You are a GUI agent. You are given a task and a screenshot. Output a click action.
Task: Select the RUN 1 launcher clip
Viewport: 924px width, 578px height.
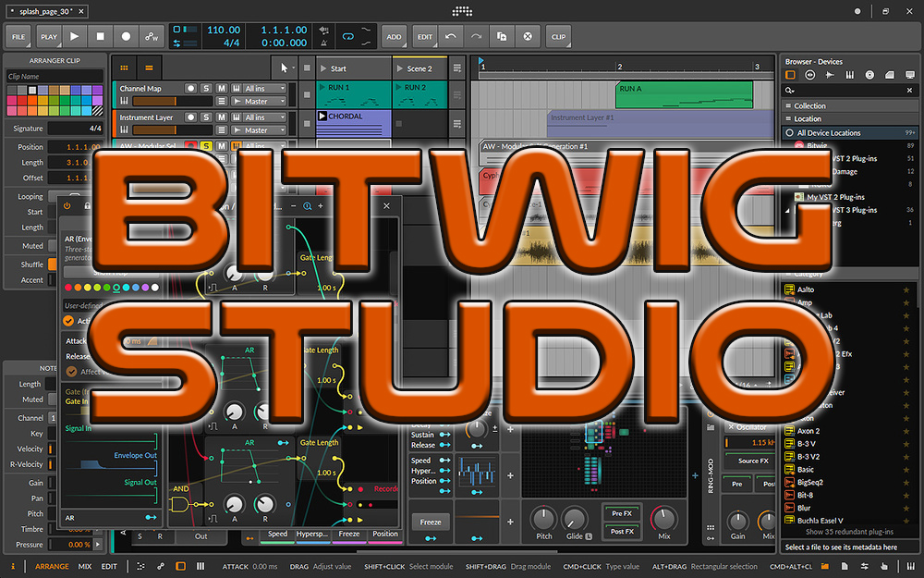pos(354,94)
